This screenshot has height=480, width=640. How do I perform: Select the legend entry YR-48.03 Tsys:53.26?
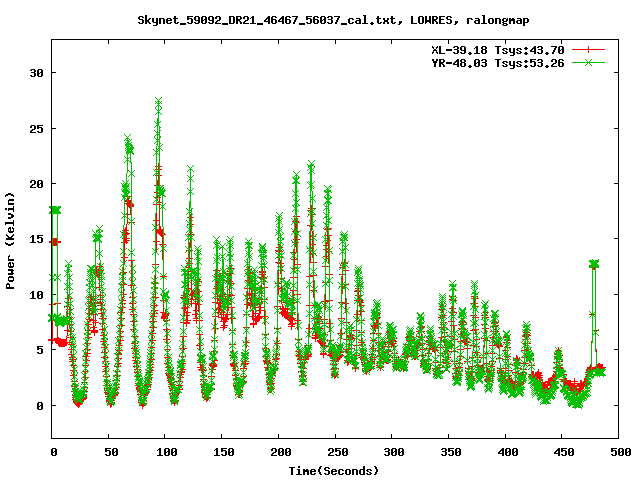pos(498,63)
